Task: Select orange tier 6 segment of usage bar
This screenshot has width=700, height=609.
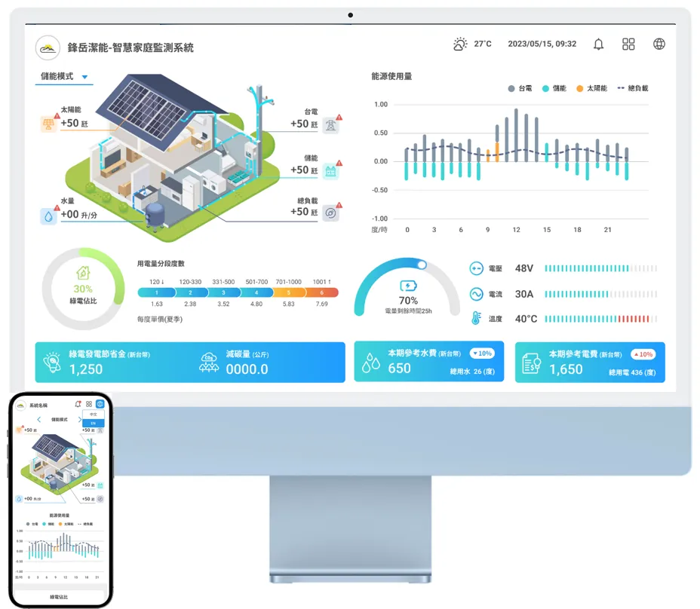Action: click(x=321, y=292)
